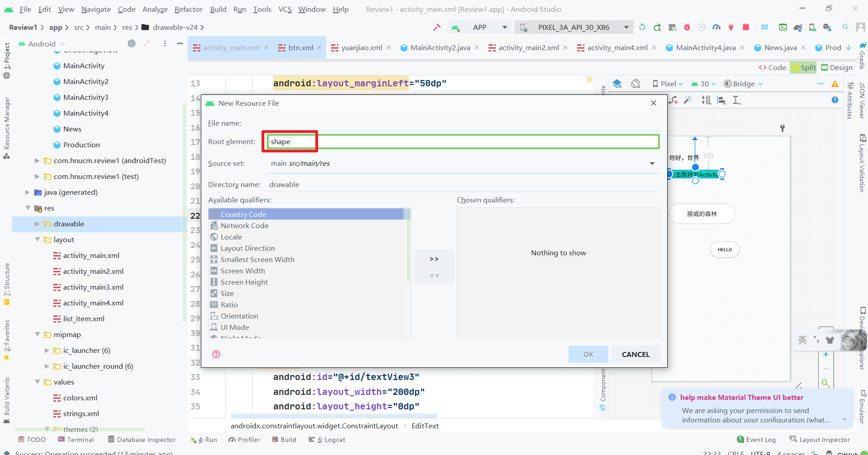The width and height of the screenshot is (868, 455).
Task: Expand the drawable folder in tree
Action: (37, 224)
